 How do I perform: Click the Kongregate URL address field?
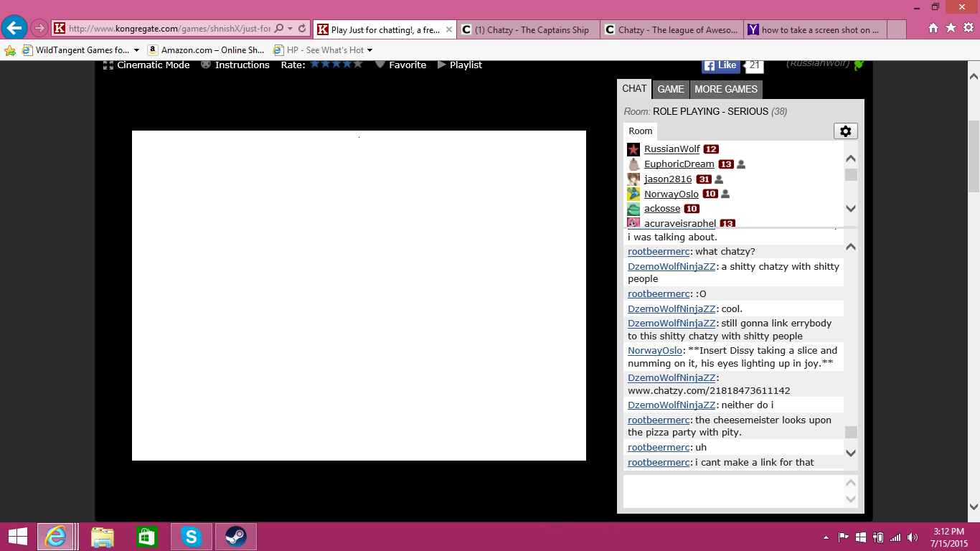tap(169, 29)
